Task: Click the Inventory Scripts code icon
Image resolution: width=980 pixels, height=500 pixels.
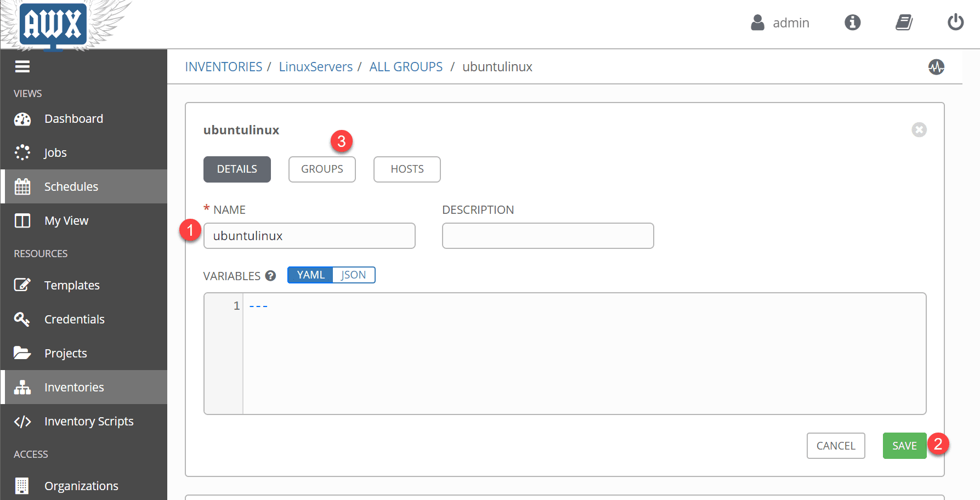Action: 22,422
